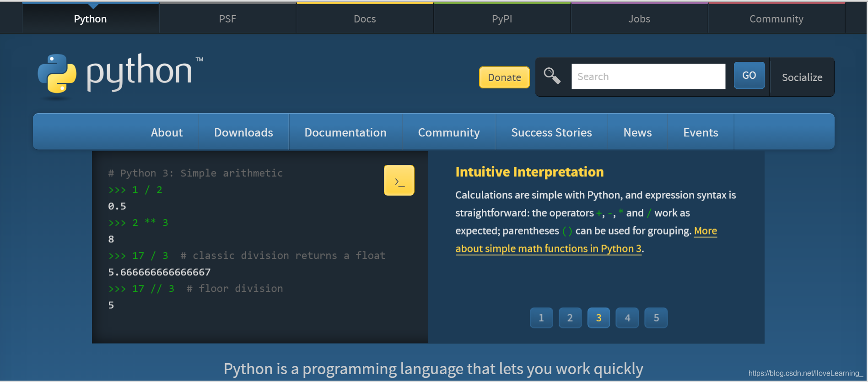Screen dimensions: 868x382
Task: Open the News menu
Action: coord(637,132)
